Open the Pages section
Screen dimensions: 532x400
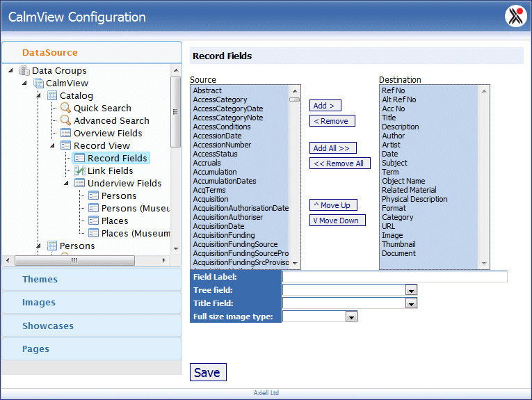pyautogui.click(x=92, y=349)
